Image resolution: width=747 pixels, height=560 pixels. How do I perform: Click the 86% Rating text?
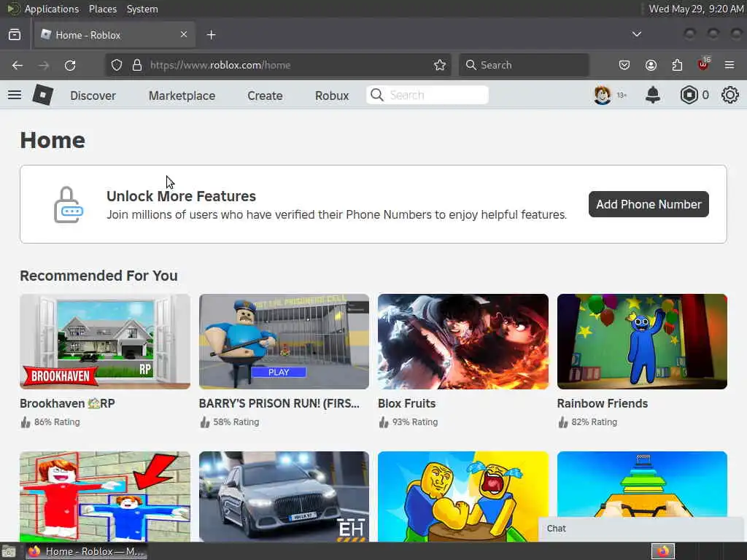(x=57, y=422)
